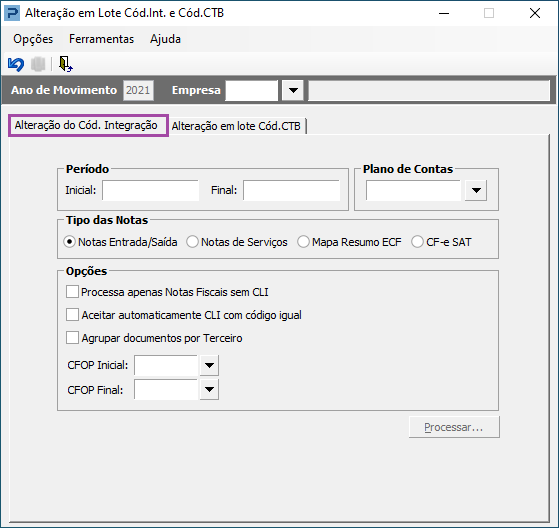The height and width of the screenshot is (528, 559).
Task: Click the greyed-out document toolbar icon
Action: [38, 65]
